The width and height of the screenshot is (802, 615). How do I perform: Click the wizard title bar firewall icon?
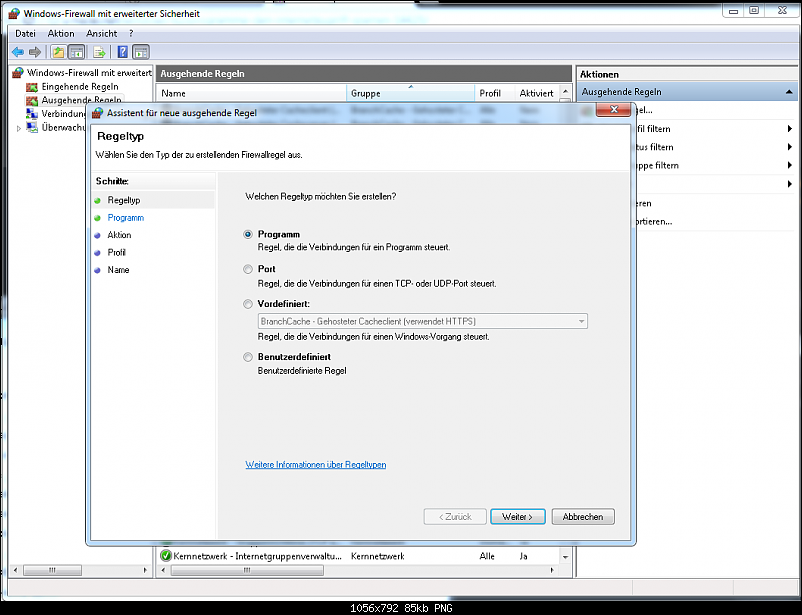click(x=97, y=113)
